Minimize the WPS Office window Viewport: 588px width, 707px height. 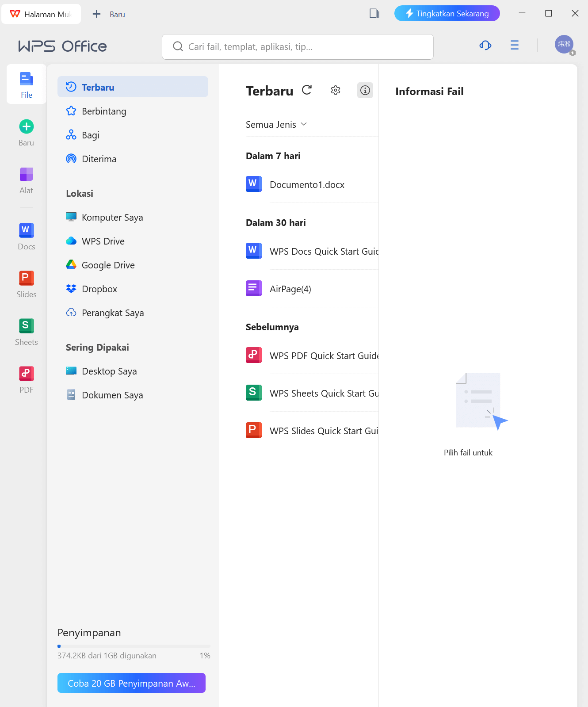click(522, 13)
